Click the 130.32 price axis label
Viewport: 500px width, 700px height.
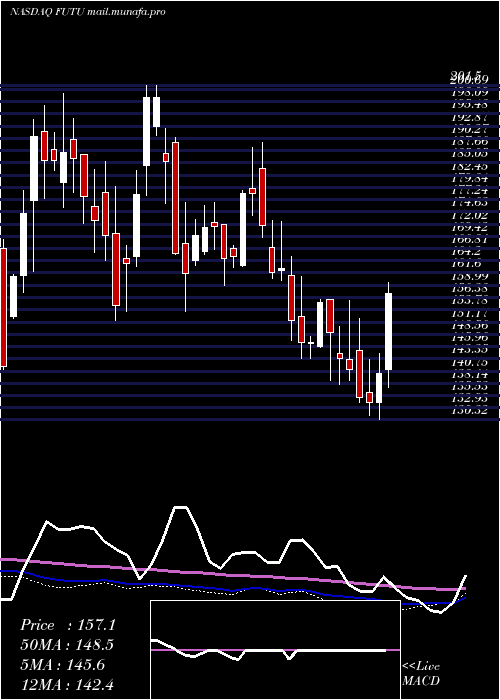pos(469,411)
